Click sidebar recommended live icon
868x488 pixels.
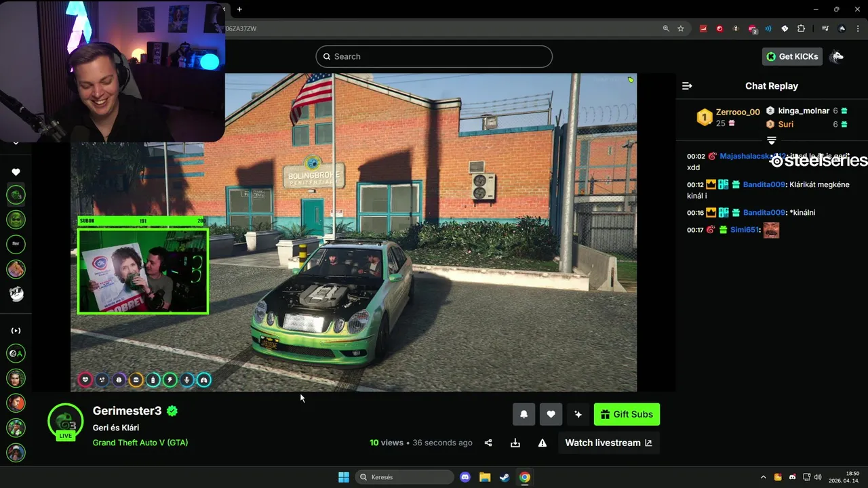16,331
